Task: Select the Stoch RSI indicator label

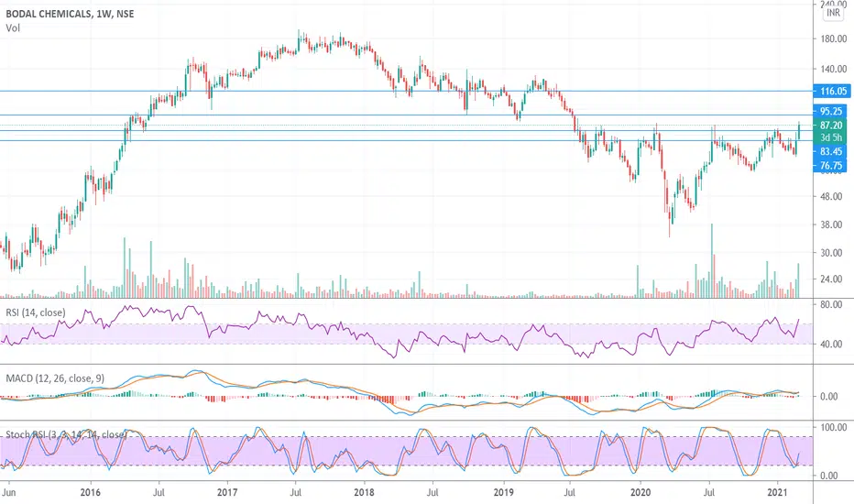Action: [x=66, y=434]
